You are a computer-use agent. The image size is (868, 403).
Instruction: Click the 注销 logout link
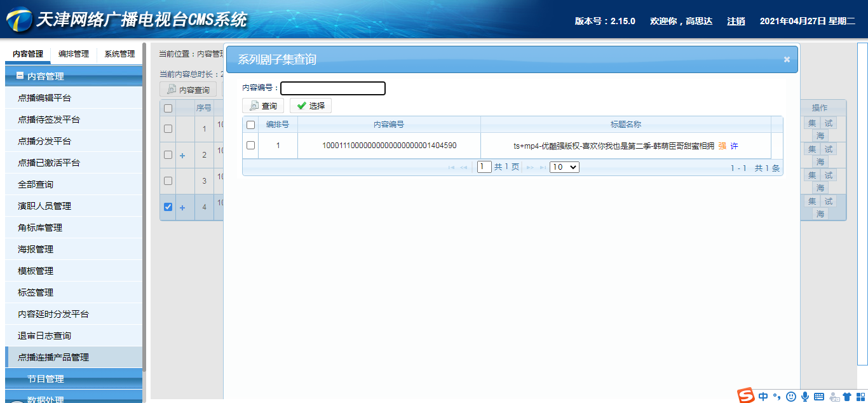pos(736,21)
